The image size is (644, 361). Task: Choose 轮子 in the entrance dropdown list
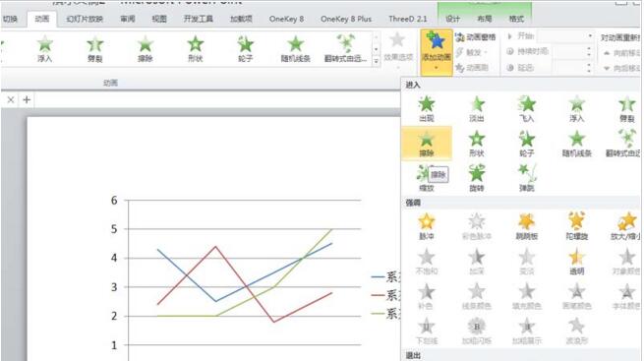[x=527, y=144]
